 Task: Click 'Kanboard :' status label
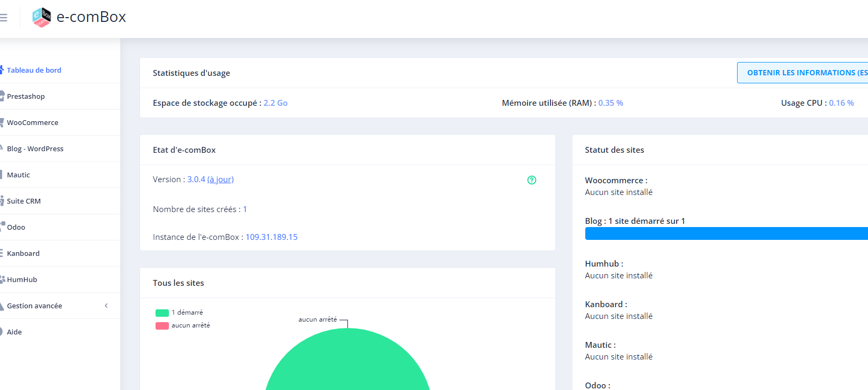[606, 305]
